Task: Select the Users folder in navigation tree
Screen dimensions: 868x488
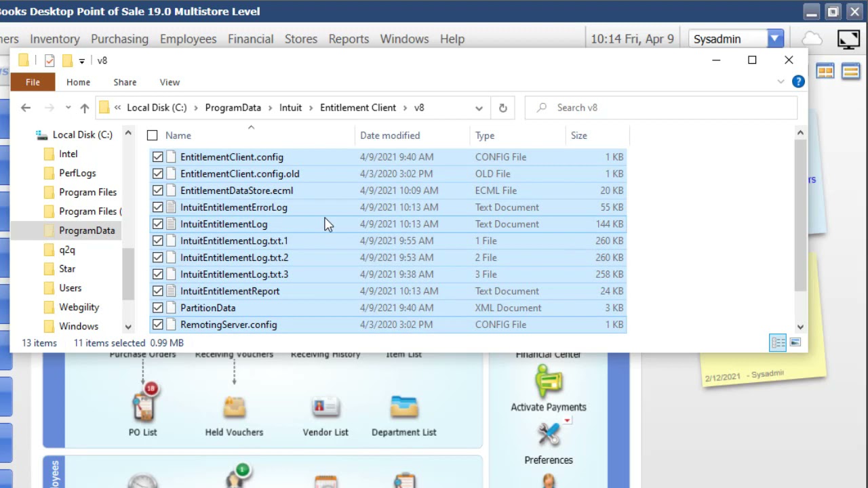Action: (70, 288)
